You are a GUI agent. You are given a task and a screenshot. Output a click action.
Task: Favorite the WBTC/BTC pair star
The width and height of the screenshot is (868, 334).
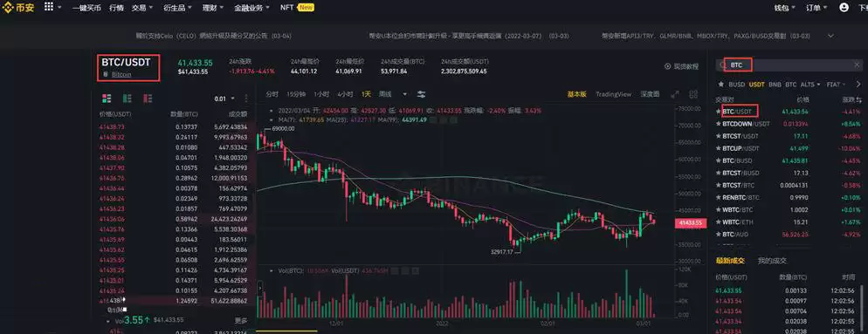(719, 210)
